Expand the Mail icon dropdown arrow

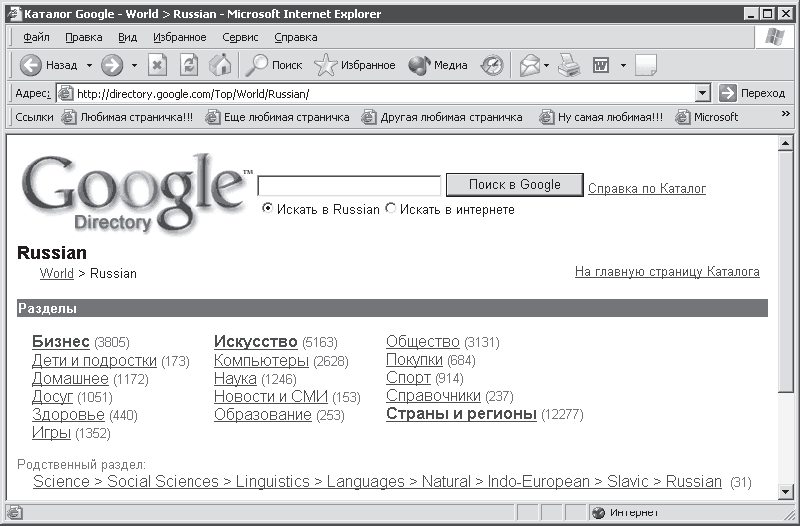pyautogui.click(x=546, y=65)
